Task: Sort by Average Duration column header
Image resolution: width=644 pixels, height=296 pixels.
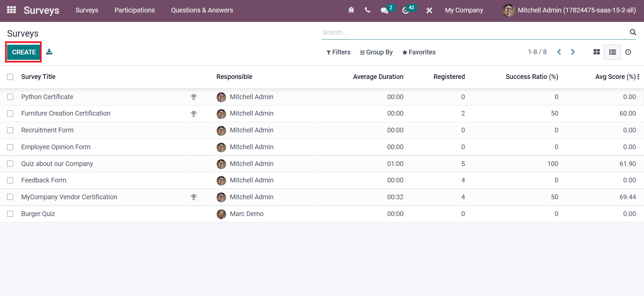Action: tap(378, 77)
